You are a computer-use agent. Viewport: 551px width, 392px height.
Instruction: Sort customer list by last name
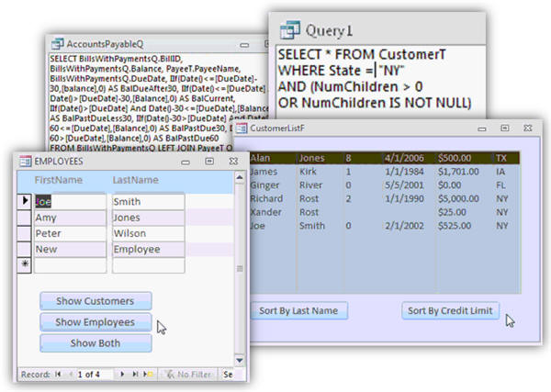299,310
